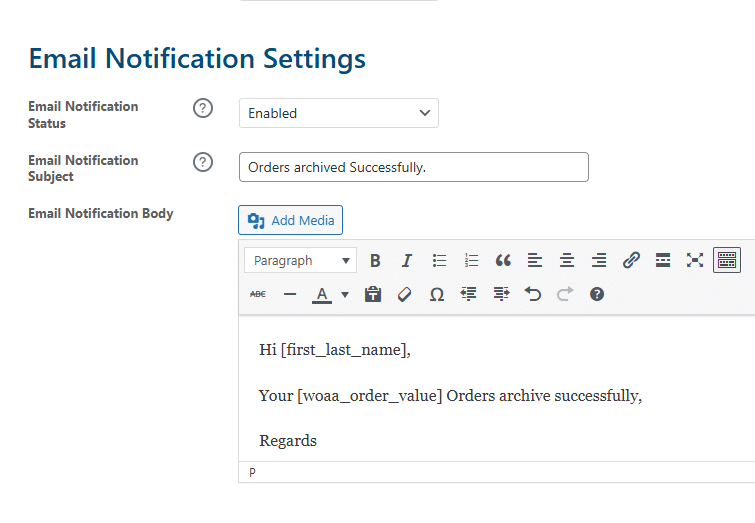Enter fullscreen editor mode
755x523 pixels.
[x=695, y=261]
